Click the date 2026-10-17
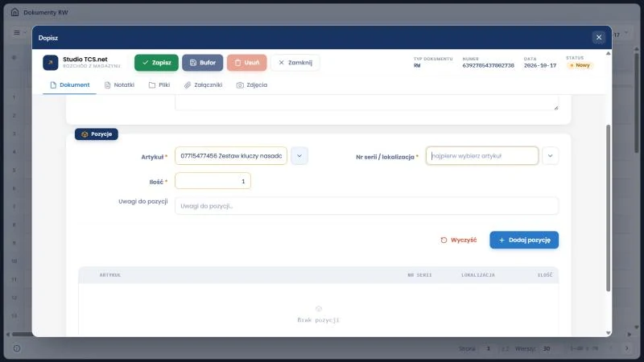Screen dimensions: 644x362 point(539,65)
